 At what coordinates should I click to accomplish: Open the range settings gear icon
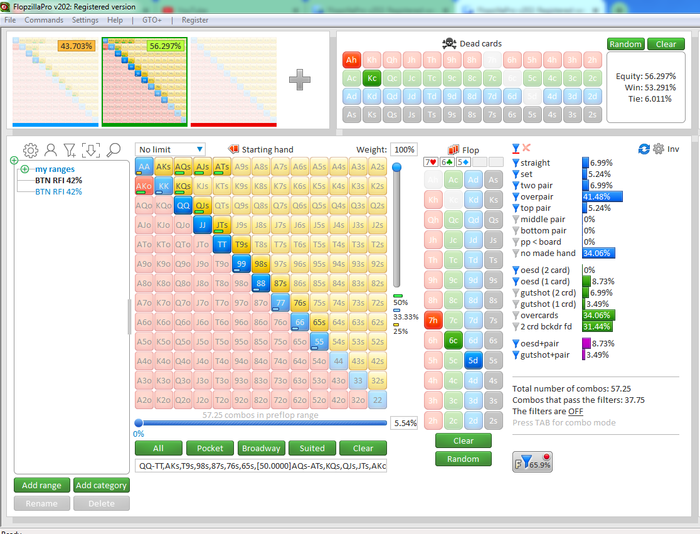point(30,150)
